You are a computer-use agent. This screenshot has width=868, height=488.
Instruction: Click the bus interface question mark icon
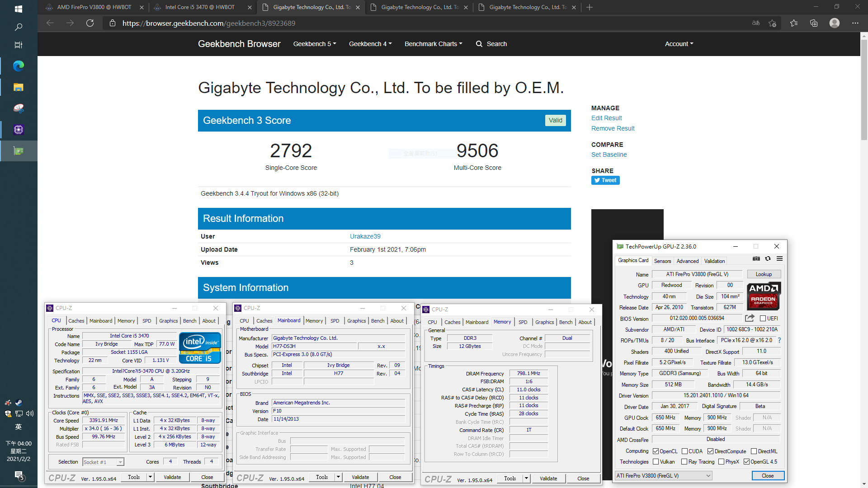pos(779,340)
